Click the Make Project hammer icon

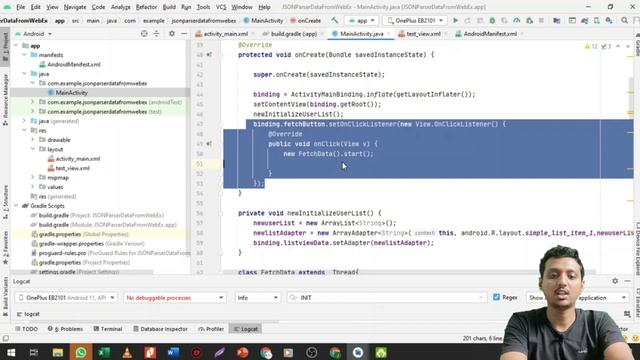point(335,20)
